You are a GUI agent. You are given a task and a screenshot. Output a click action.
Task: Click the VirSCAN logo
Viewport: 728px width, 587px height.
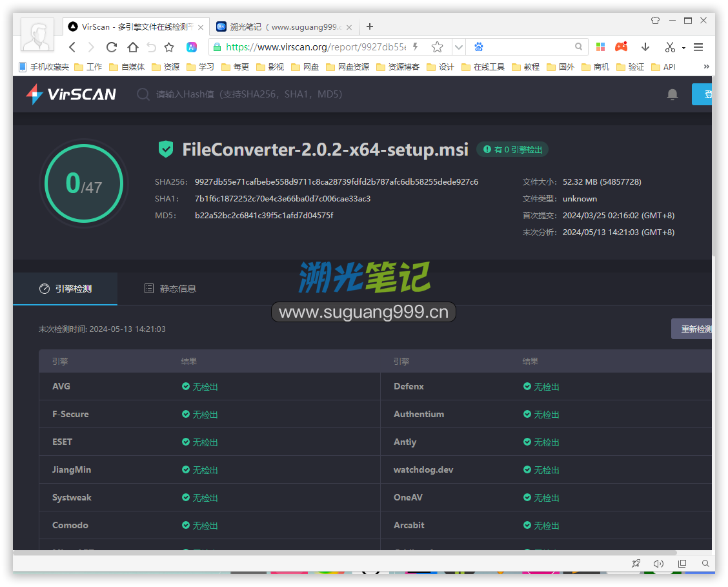coord(71,94)
